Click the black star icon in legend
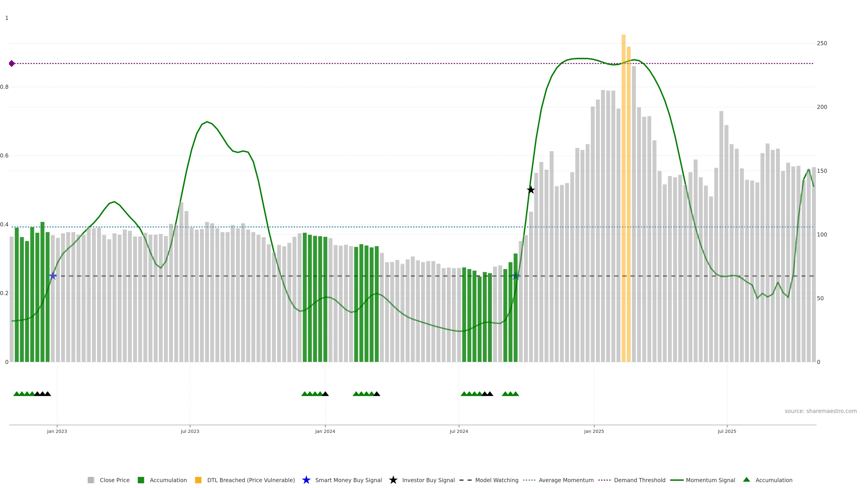 393,480
